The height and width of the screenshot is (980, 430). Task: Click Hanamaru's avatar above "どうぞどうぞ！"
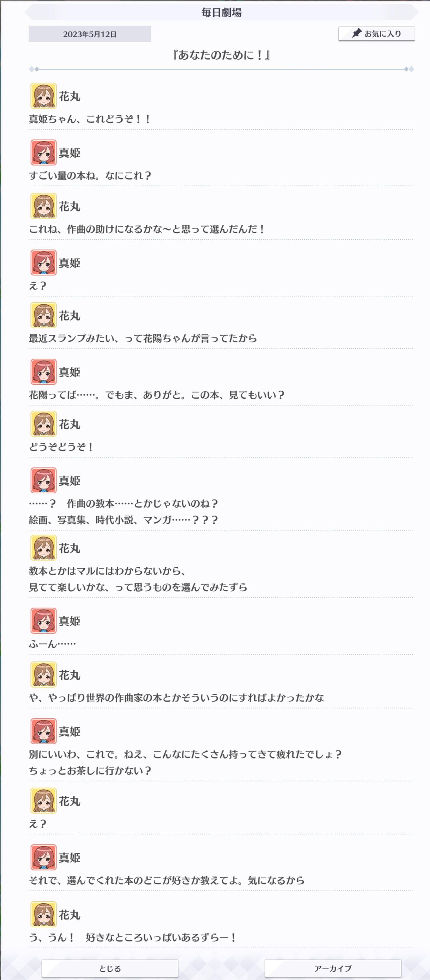click(43, 424)
